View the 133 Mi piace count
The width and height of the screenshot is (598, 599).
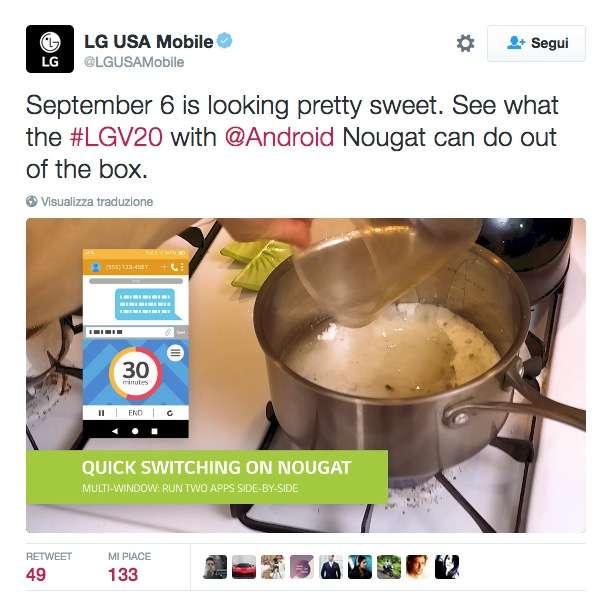123,575
